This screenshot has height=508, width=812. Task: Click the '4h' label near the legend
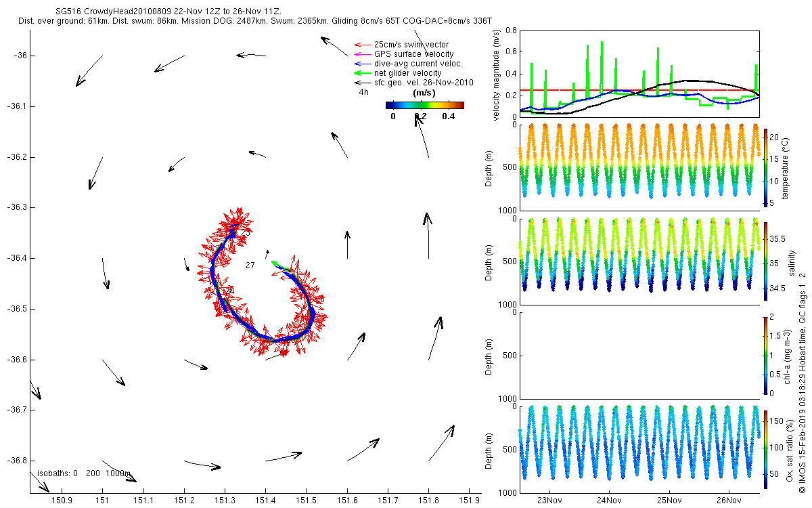click(x=364, y=91)
